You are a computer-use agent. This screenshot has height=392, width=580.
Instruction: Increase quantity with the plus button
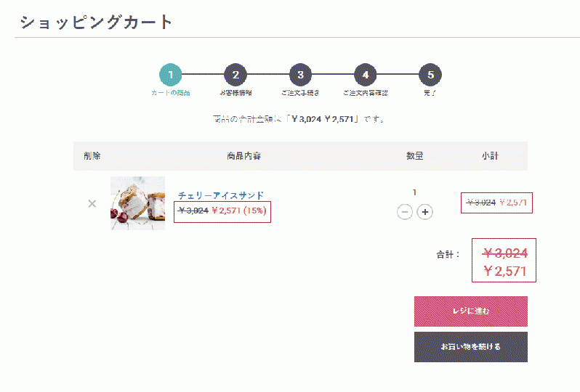424,212
